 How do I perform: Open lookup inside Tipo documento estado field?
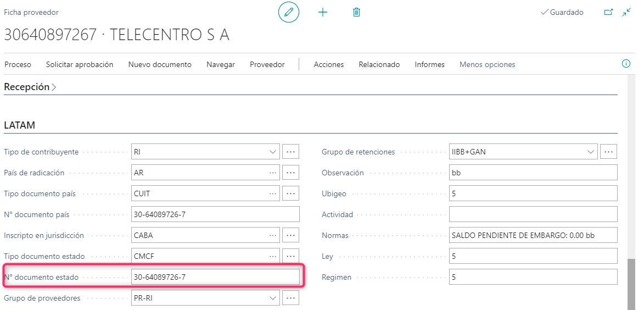(x=273, y=256)
